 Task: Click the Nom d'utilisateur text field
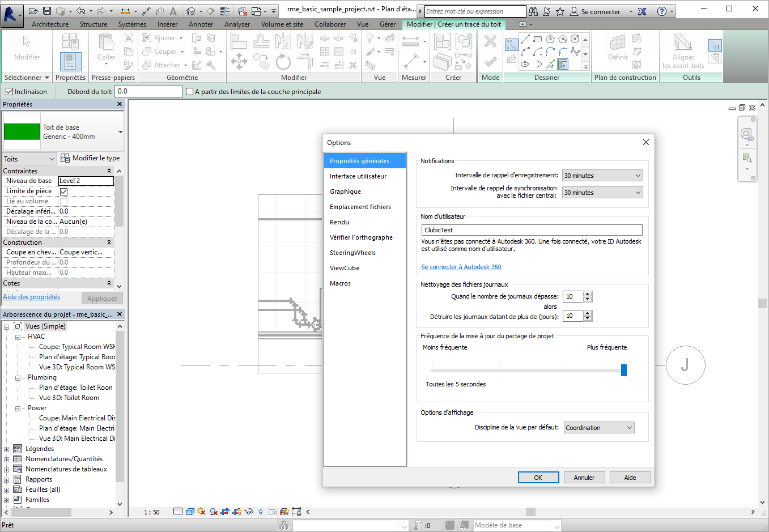click(532, 230)
